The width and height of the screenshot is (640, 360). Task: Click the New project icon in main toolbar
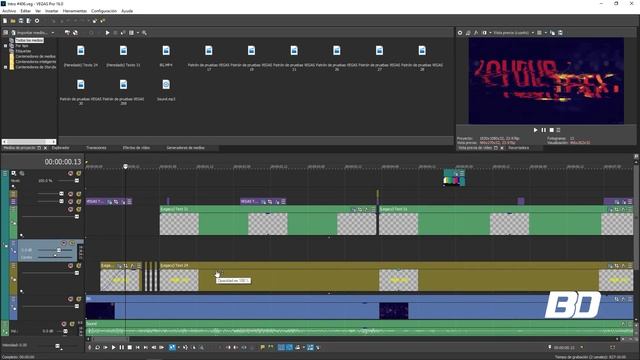point(5,20)
